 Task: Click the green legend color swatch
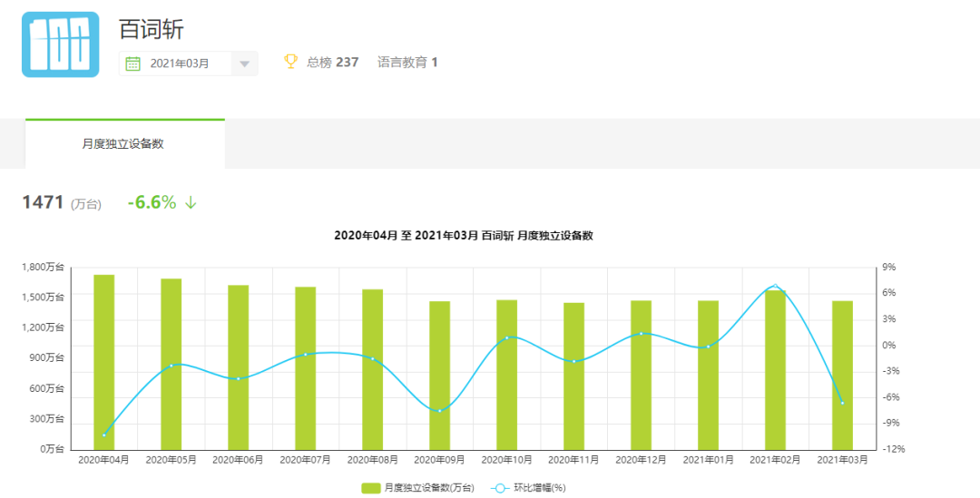coord(371,487)
